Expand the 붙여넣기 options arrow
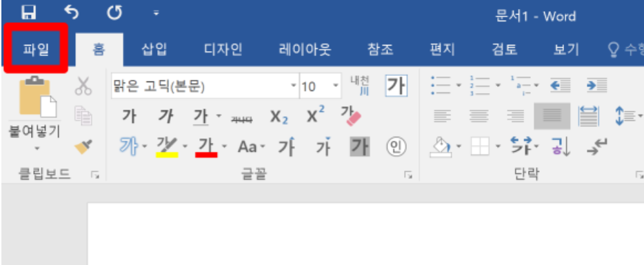This screenshot has height=265, width=644. pos(37,148)
